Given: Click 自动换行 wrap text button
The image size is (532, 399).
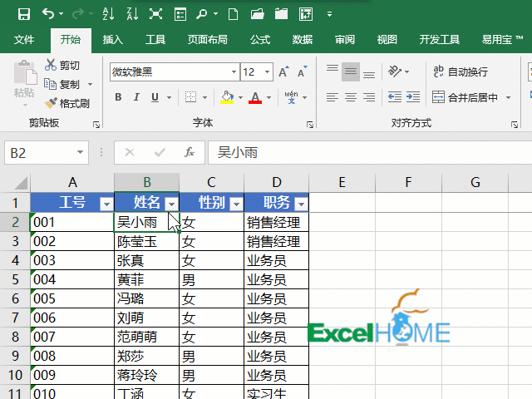Looking at the screenshot, I should tap(461, 71).
